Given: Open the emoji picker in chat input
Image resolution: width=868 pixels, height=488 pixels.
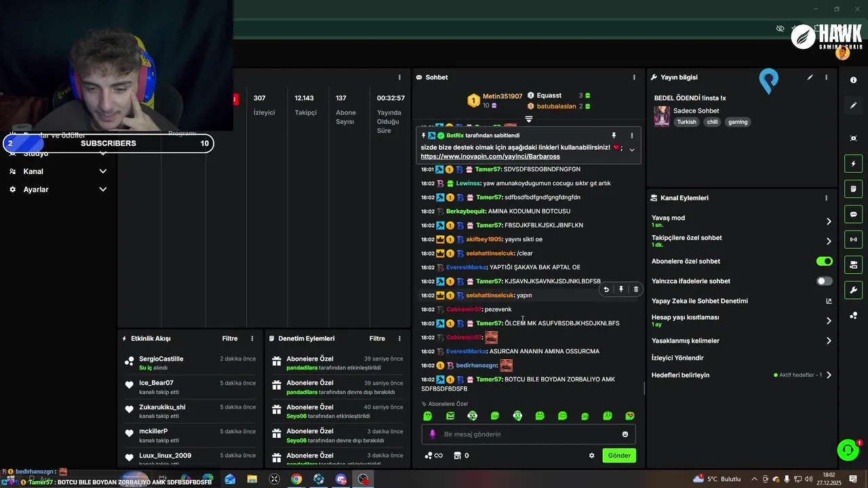Looking at the screenshot, I should [625, 434].
